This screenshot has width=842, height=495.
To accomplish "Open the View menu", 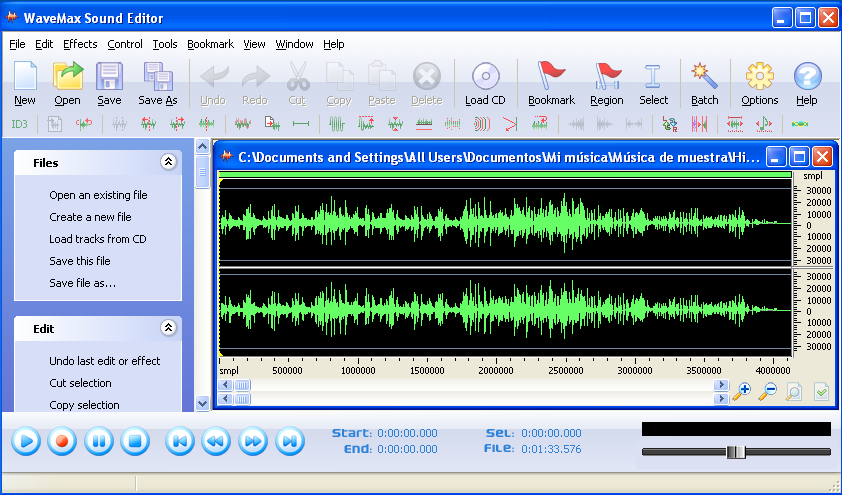I will tap(254, 44).
